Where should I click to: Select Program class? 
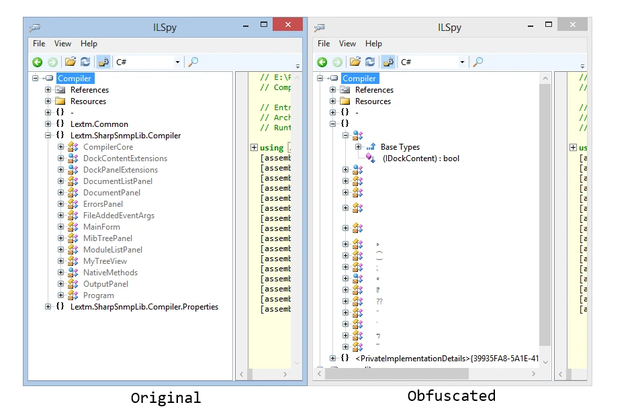point(98,295)
